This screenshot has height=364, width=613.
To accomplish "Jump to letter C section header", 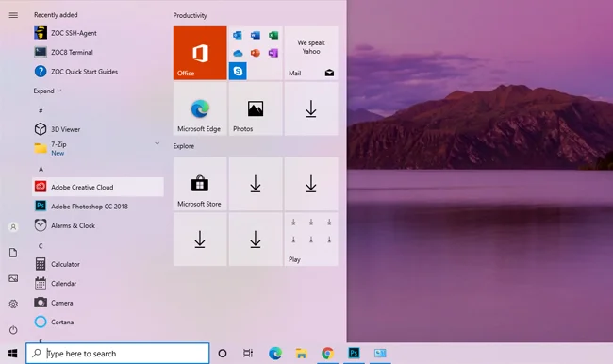I will point(41,246).
